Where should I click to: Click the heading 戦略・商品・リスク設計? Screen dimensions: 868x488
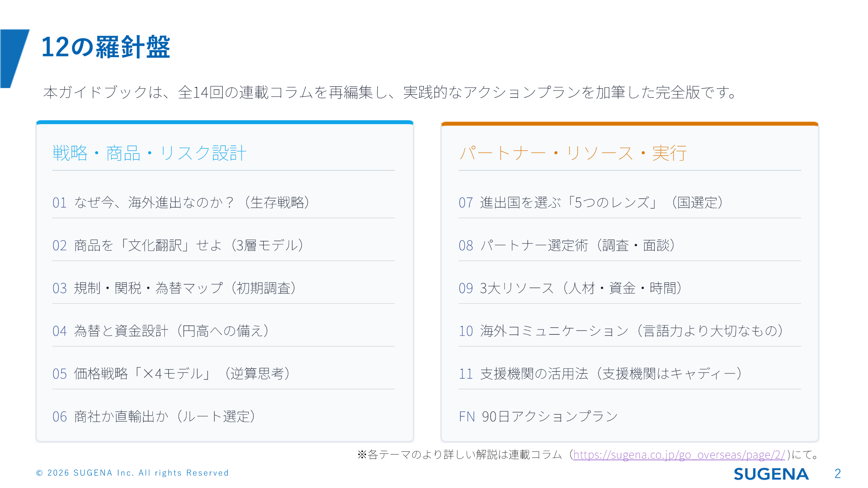pos(149,153)
